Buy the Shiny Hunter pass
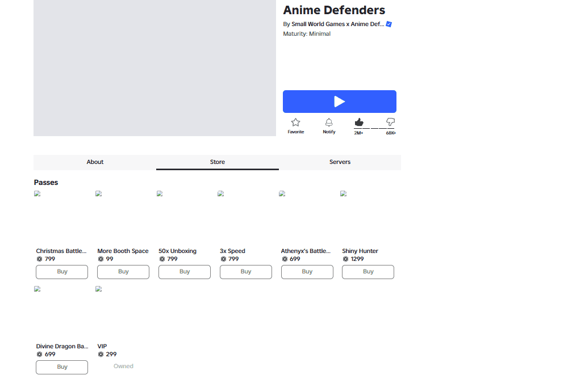Image resolution: width=568 pixels, height=392 pixels. 368,272
